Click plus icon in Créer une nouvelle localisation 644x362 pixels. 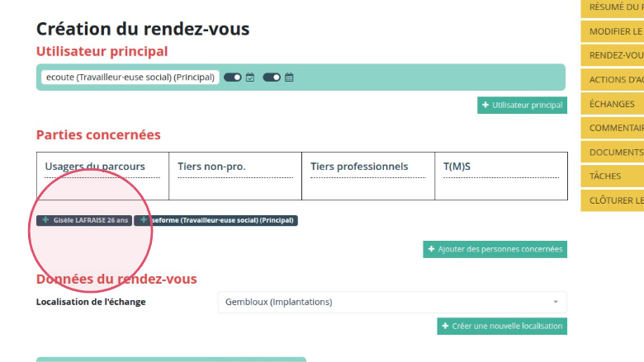[x=445, y=327]
